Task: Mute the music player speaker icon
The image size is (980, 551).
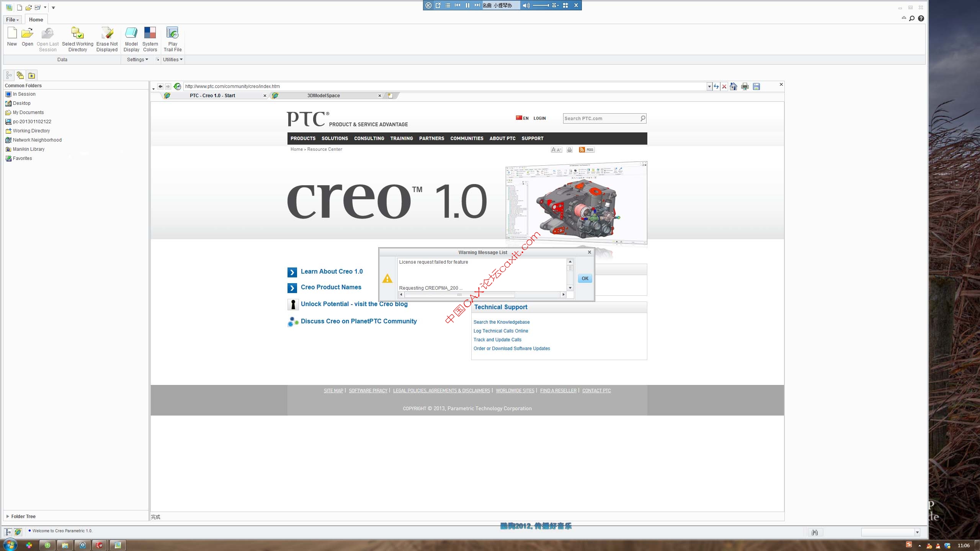Action: pyautogui.click(x=526, y=5)
